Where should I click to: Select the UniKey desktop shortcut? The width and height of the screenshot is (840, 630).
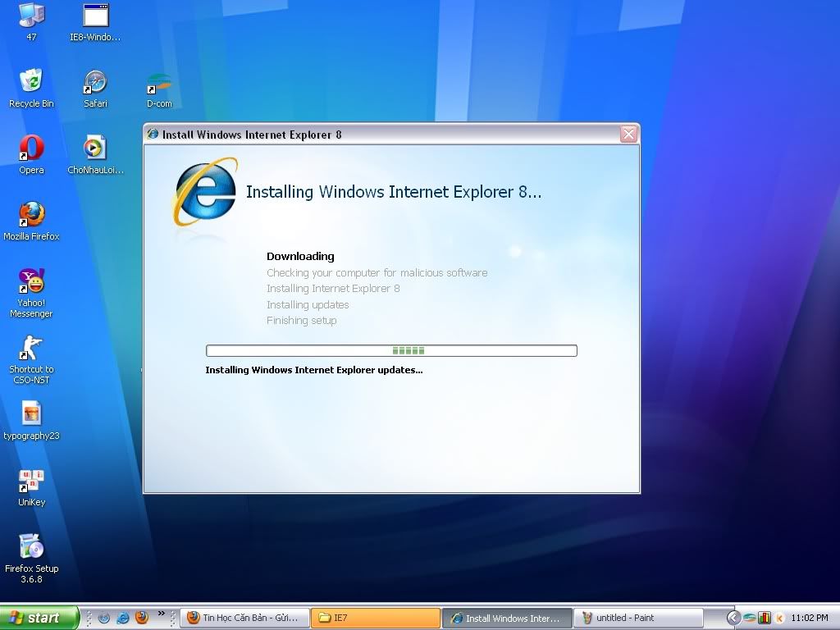click(31, 482)
